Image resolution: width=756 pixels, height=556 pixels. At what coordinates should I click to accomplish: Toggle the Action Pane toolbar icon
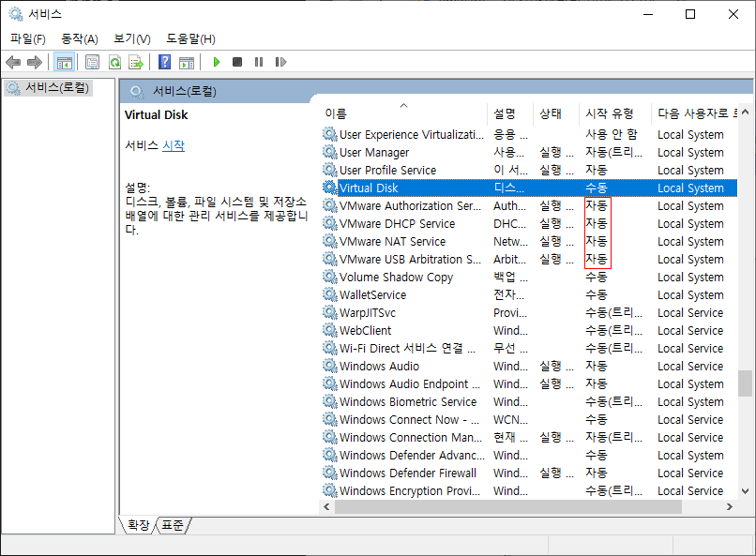pos(187,62)
